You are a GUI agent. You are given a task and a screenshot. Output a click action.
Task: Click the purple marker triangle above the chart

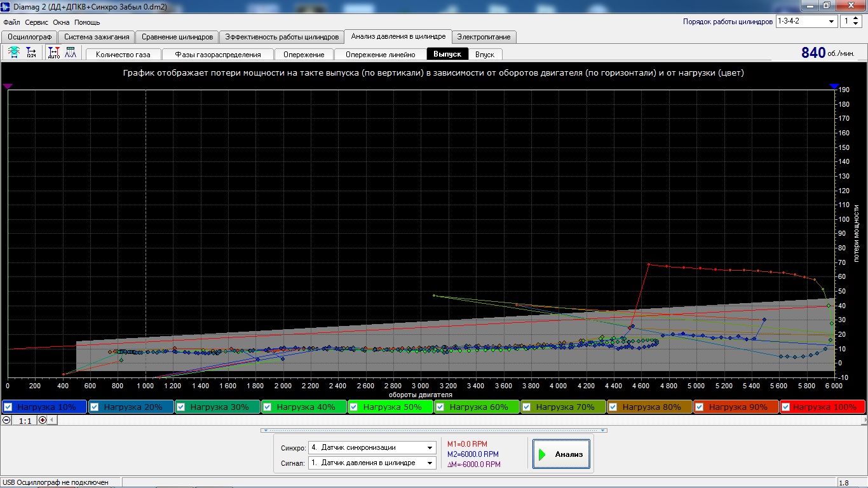point(8,86)
